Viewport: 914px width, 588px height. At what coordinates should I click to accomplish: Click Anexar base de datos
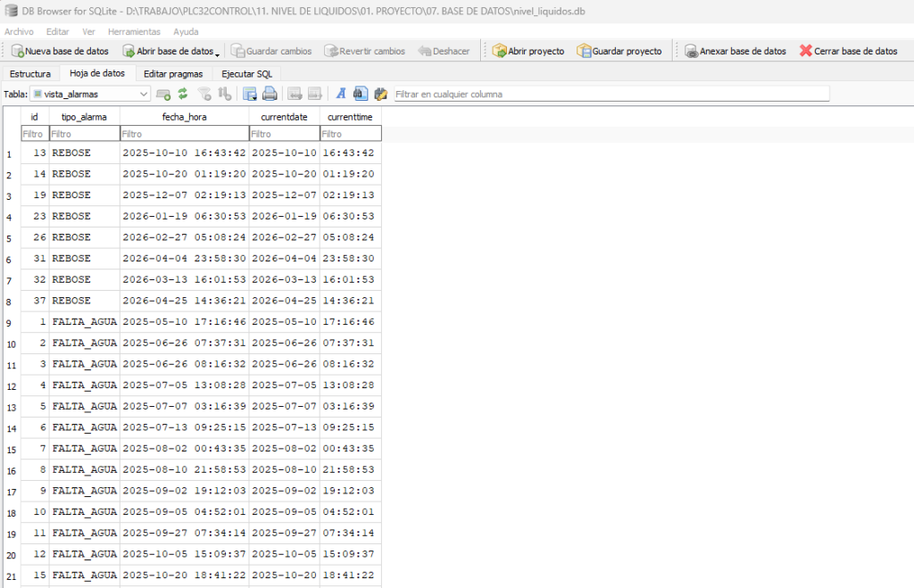[x=735, y=51]
